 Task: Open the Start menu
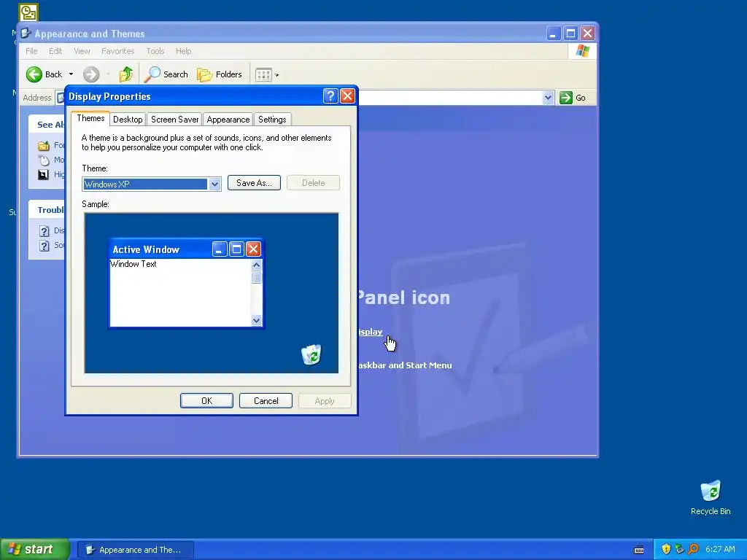coord(35,549)
